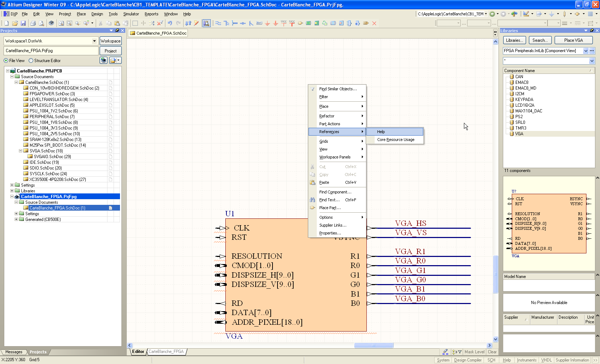This screenshot has height=364, width=600.
Task: Open the Workspace1.DsnWrk combo box
Action: pos(94,41)
